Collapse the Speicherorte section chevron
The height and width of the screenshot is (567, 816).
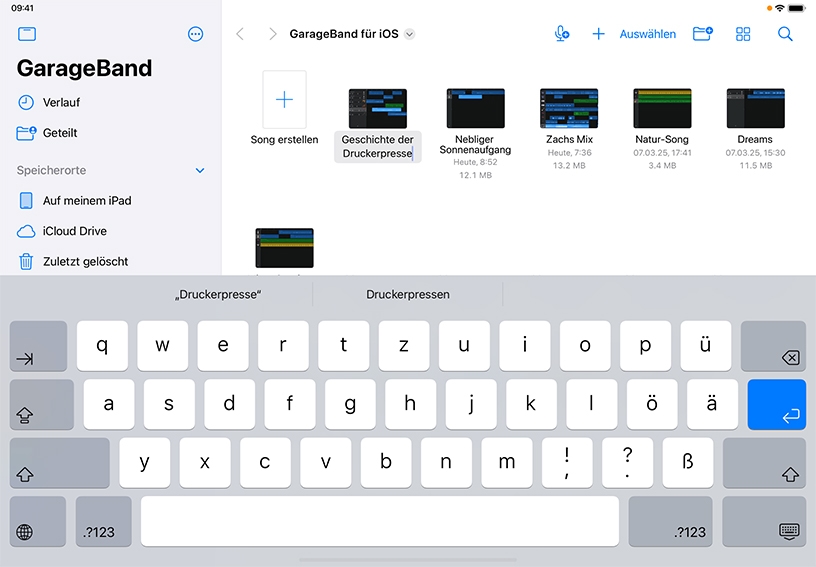[200, 171]
